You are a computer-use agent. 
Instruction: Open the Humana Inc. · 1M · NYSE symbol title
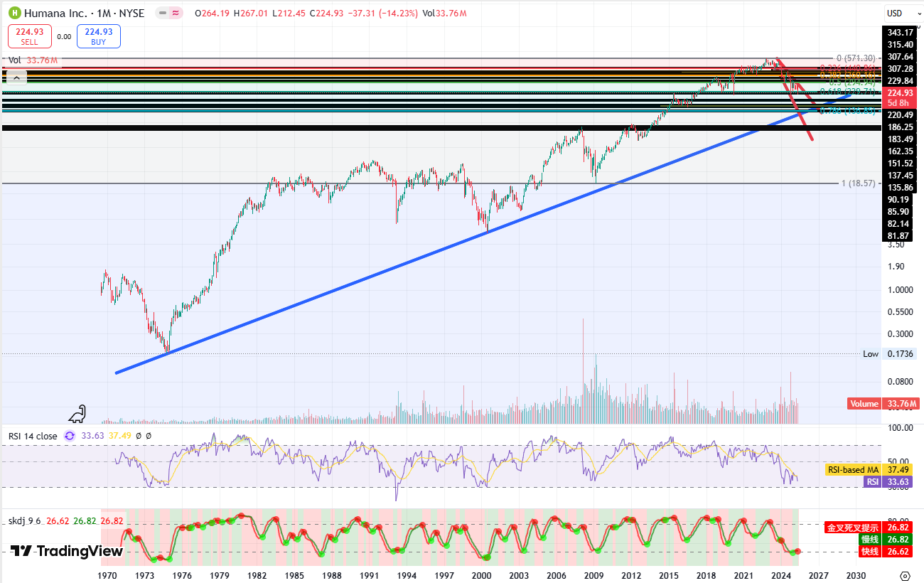click(x=84, y=13)
